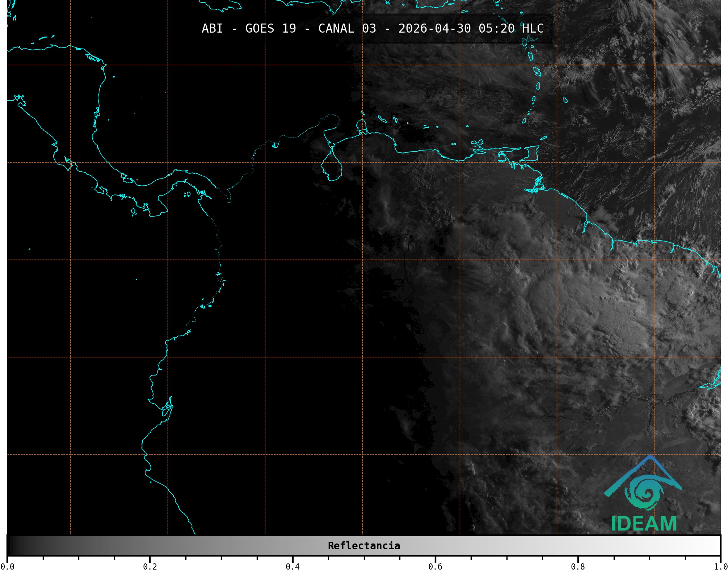Click the date 2026-04-30 in the title
The image size is (728, 571).
[434, 29]
